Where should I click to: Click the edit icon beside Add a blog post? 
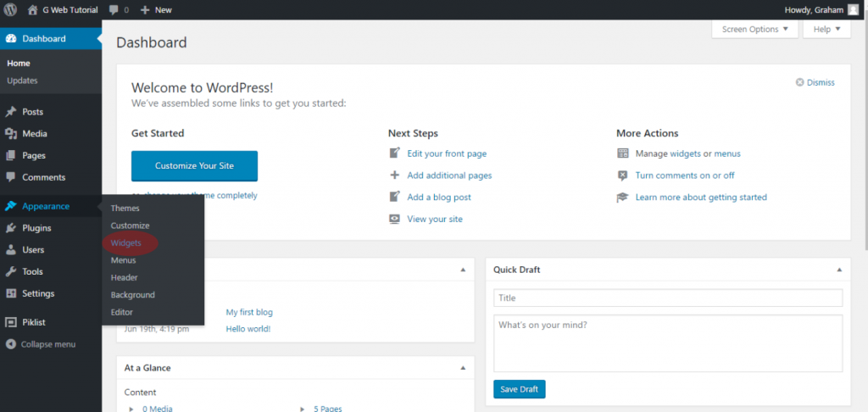395,197
